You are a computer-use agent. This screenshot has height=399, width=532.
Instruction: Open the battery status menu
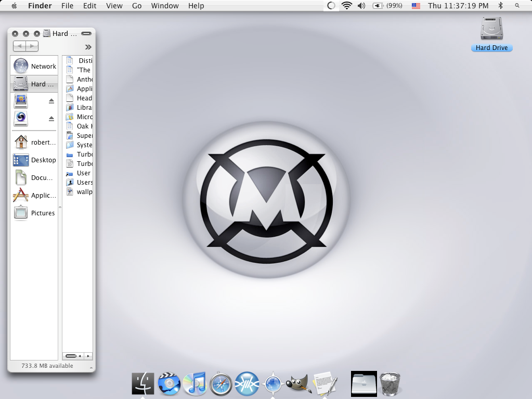coord(387,6)
